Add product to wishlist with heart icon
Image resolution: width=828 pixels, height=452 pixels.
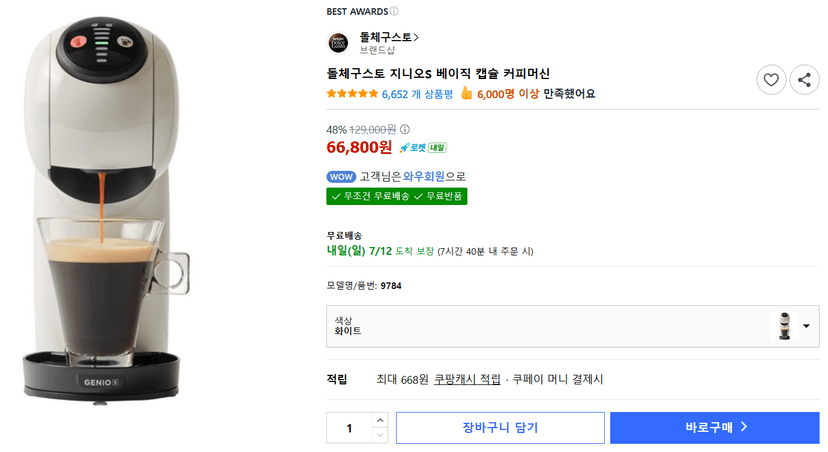pos(771,80)
